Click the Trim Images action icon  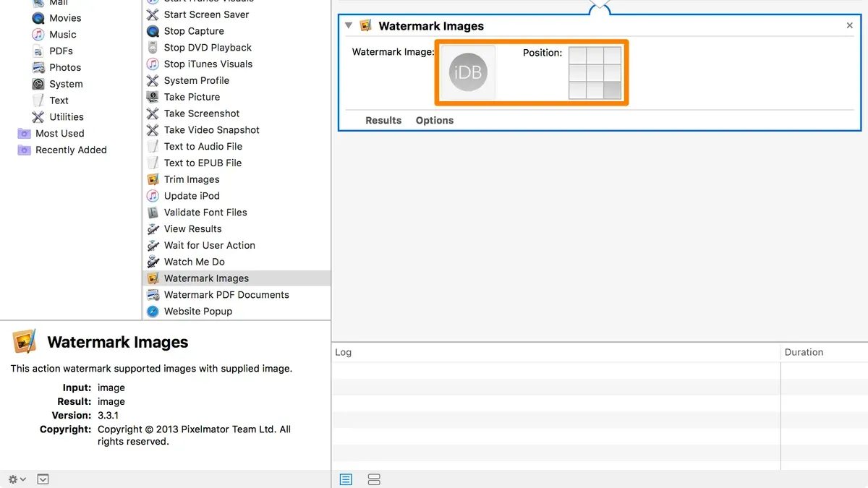(x=153, y=179)
